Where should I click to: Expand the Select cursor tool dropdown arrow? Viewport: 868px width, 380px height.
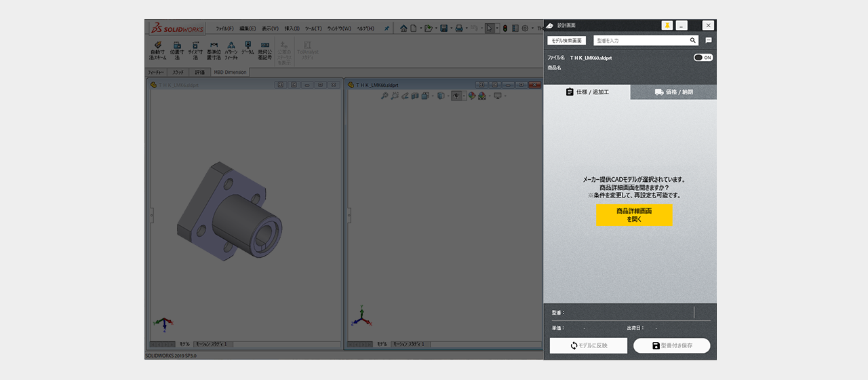point(497,28)
